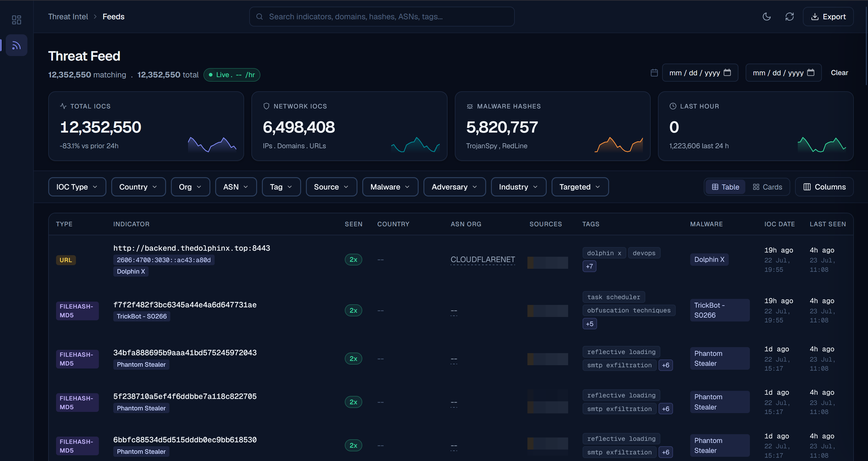Click the Malware Hashes bug icon
Screen dimensions: 868x461
pyautogui.click(x=470, y=106)
